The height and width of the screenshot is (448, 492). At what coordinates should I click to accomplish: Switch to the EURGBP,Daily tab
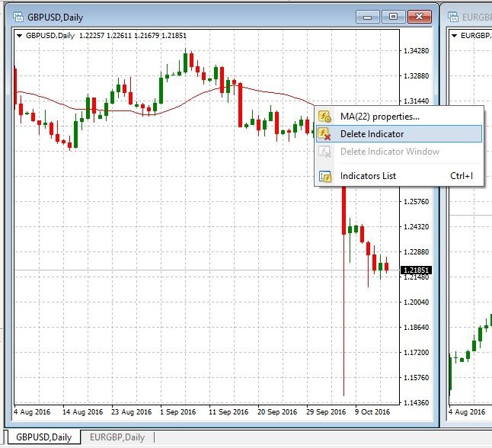coord(117,437)
